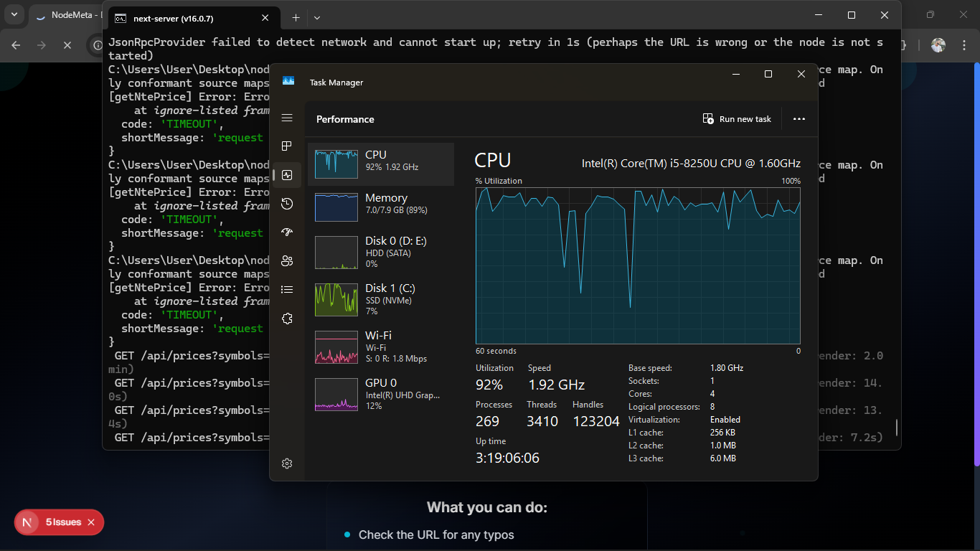
Task: Open terminal new tab dropdown chevron
Action: tap(317, 18)
